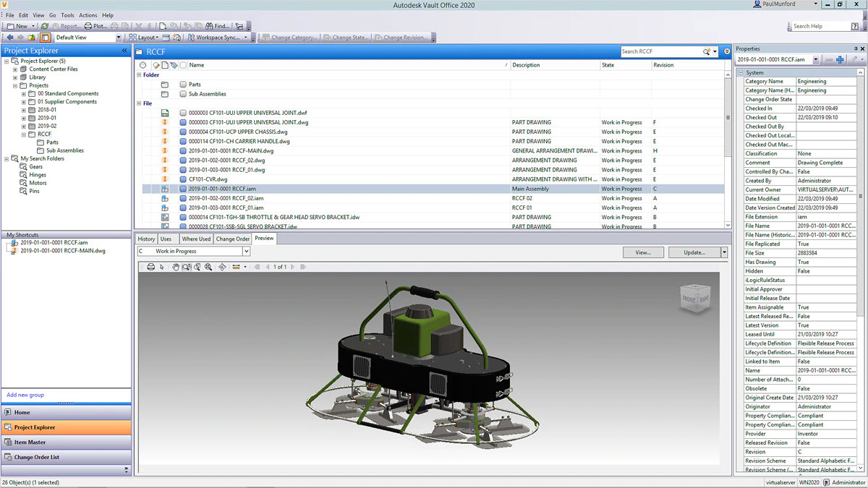Click the Home navigation button

[66, 412]
